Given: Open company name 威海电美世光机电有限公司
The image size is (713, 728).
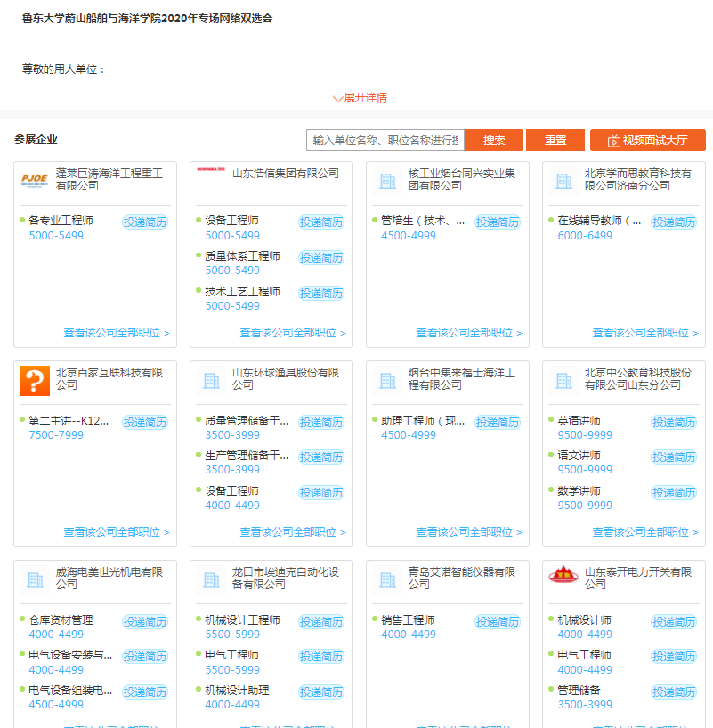Looking at the screenshot, I should (x=109, y=578).
